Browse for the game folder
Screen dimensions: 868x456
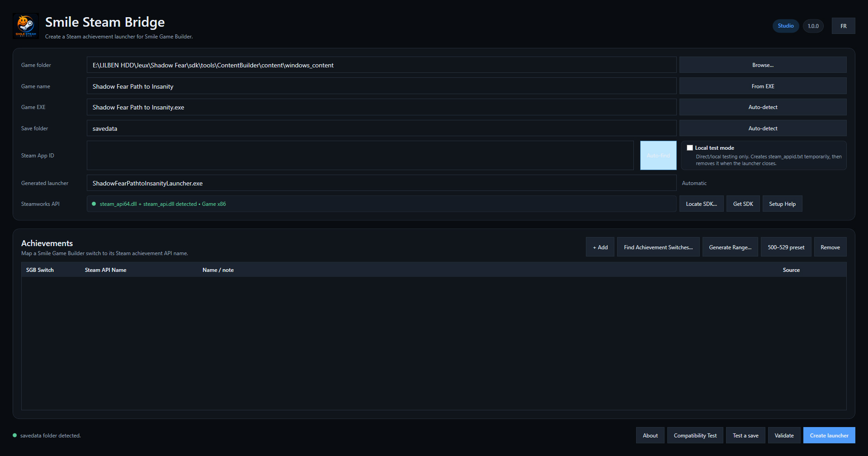763,65
